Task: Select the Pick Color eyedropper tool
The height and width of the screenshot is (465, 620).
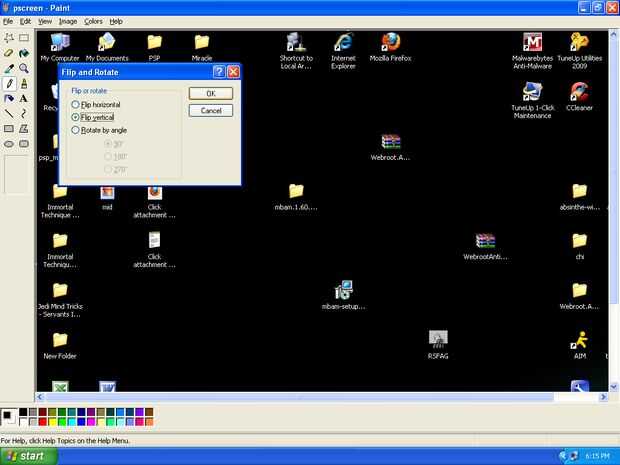Action: [9, 68]
